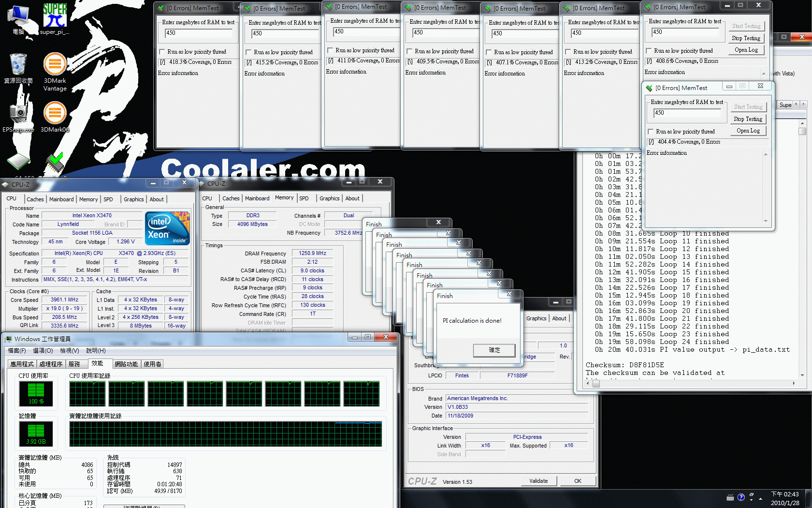Viewport: 812px width, 508px height.
Task: Click the Super PI log scroll-down arrow
Action: pyautogui.click(x=802, y=375)
